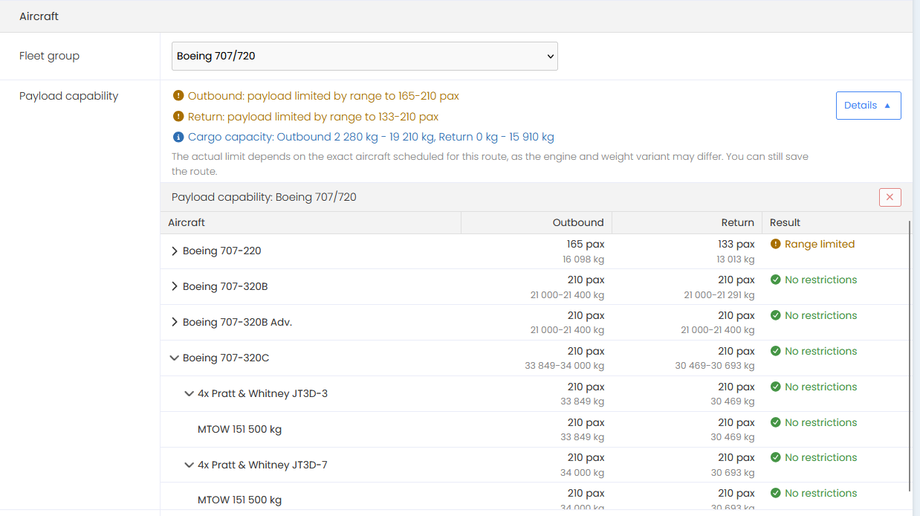The width and height of the screenshot is (920, 516).
Task: Collapse the Pratt & Whitney JT3D-7 chevron
Action: tap(189, 465)
